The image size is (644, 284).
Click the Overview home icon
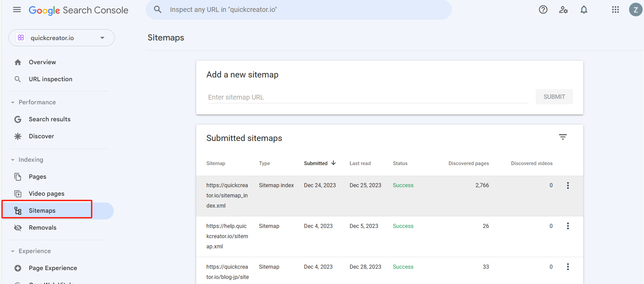[18, 62]
